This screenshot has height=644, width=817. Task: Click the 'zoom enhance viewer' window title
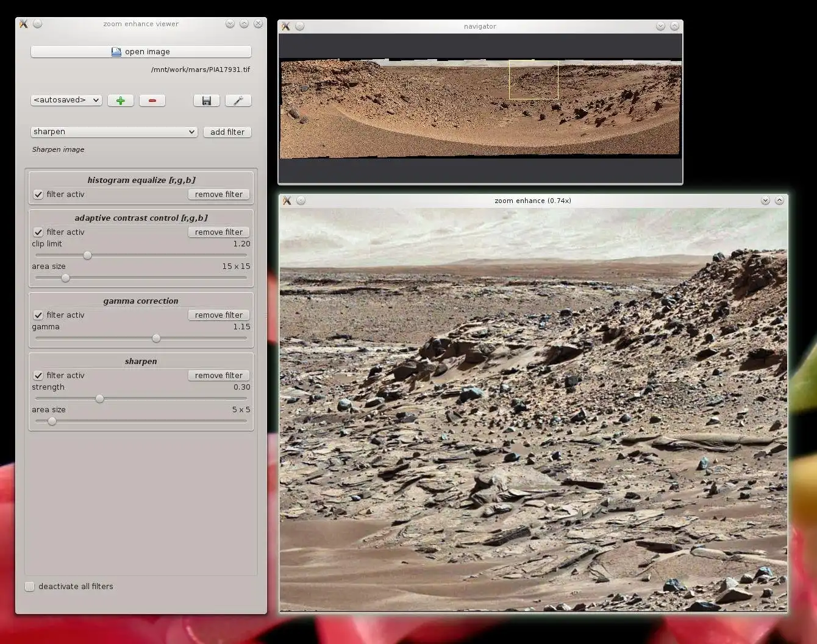pos(141,24)
